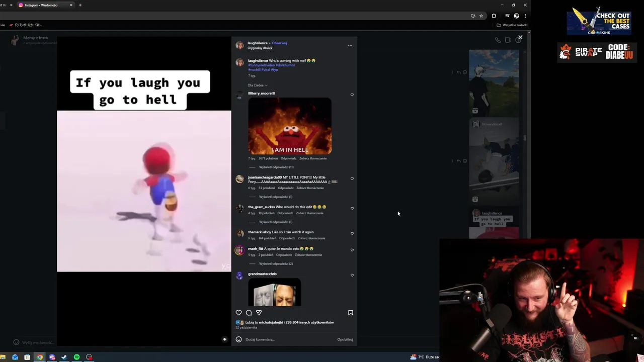Image resolution: width=644 pixels, height=362 pixels.
Task: Like the post with the heart icon
Action: (239, 313)
